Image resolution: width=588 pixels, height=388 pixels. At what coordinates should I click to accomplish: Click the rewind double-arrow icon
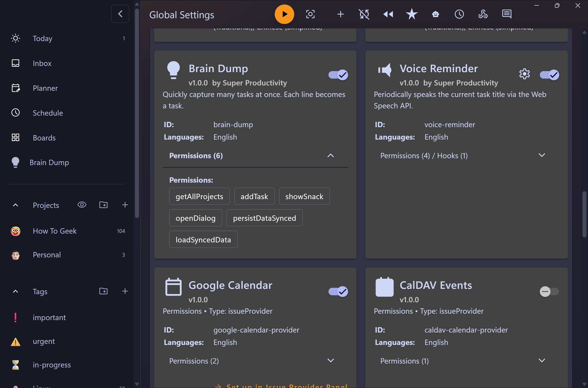(x=388, y=14)
